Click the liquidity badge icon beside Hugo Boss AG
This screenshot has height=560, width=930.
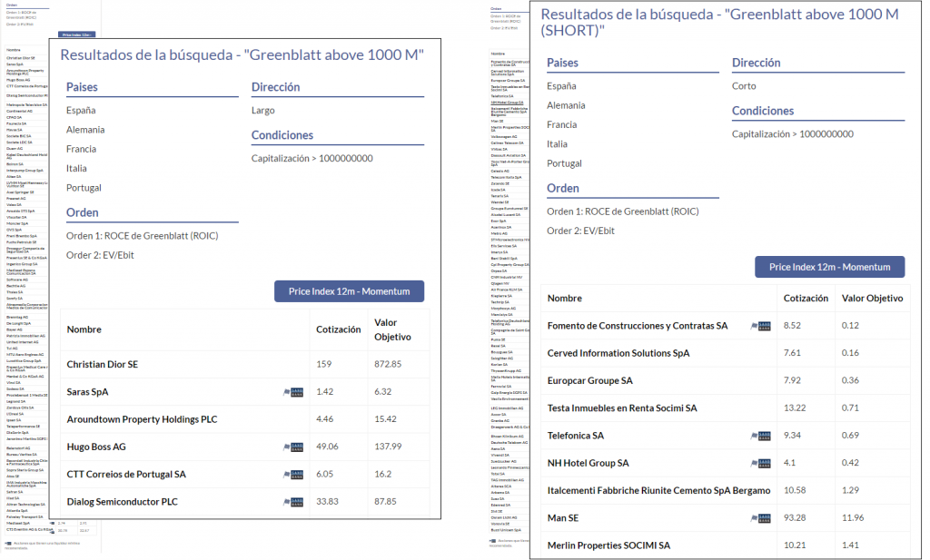[293, 447]
